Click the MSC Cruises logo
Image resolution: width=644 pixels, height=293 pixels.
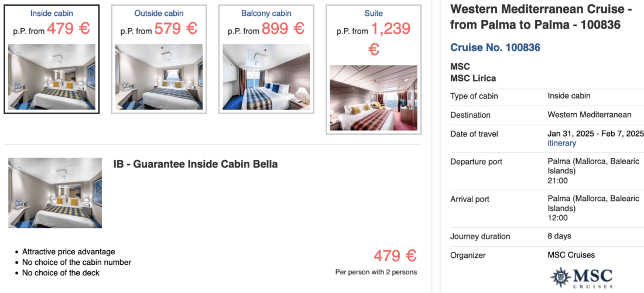tap(581, 278)
